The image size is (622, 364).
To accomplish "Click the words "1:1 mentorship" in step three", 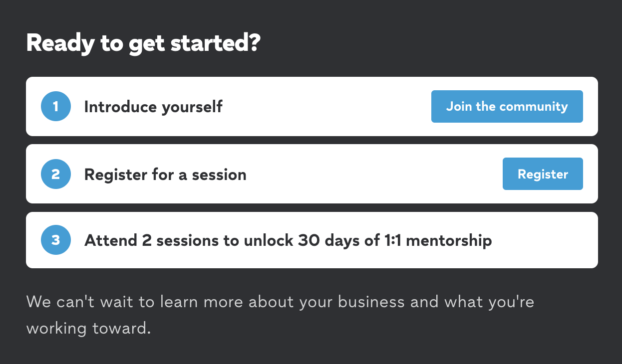I will (x=438, y=240).
